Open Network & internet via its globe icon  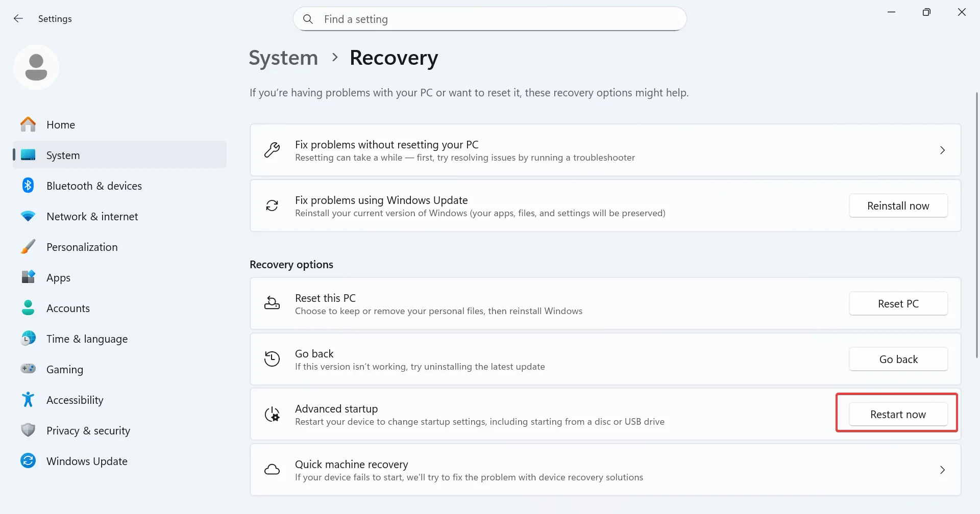click(x=28, y=216)
